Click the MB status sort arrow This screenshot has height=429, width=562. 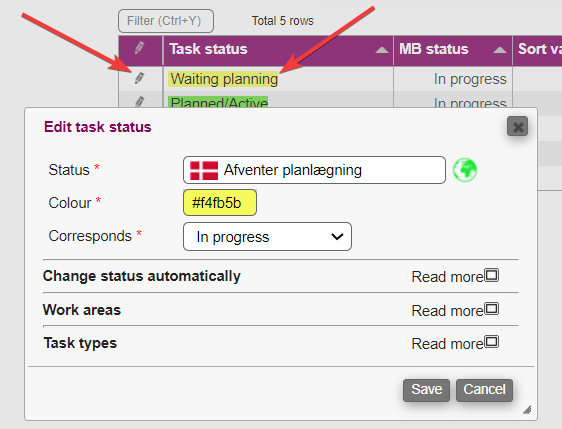(x=500, y=50)
